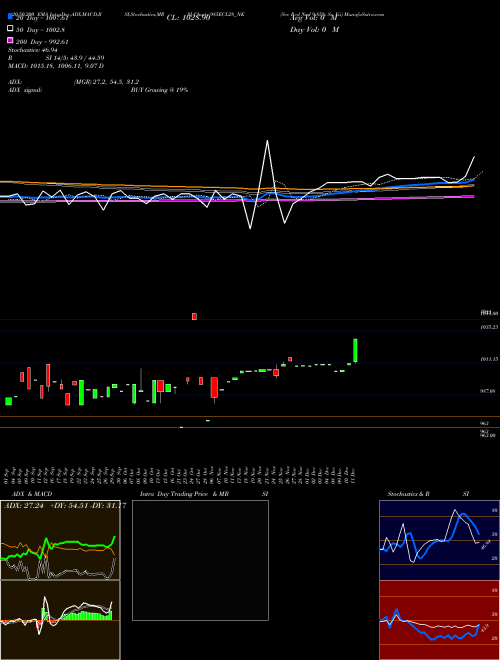Select the '50 Day = 1002.8' label
This screenshot has width=500, height=660.
(40, 30)
